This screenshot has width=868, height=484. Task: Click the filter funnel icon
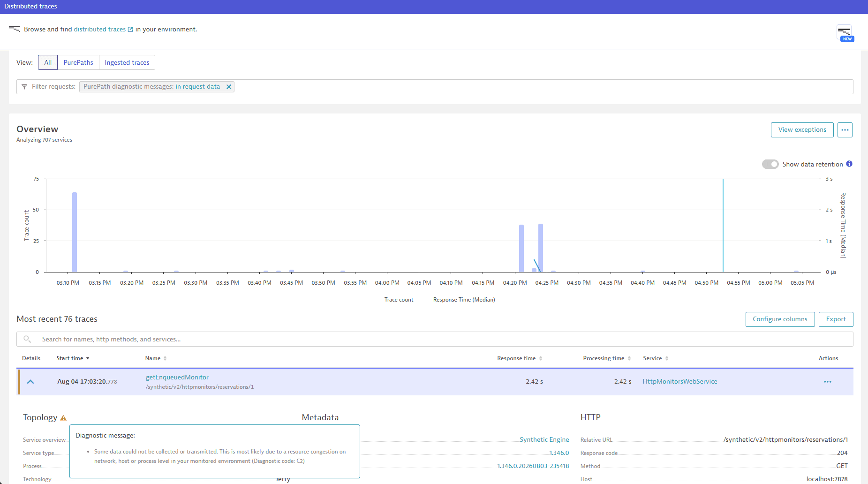coord(24,87)
